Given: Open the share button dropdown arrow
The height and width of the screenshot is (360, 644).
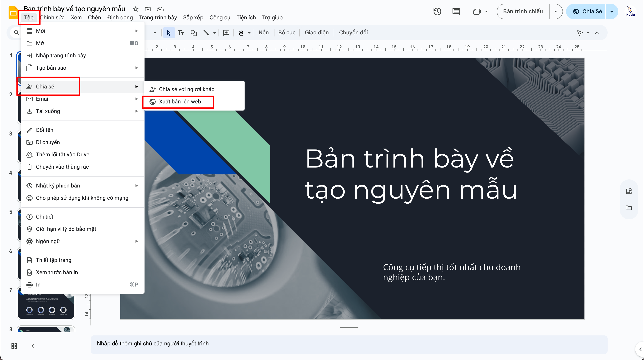Looking at the screenshot, I should 611,12.
